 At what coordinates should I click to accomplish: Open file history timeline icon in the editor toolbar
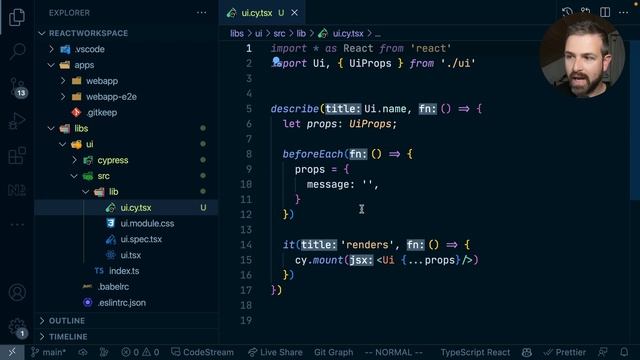click(x=567, y=11)
